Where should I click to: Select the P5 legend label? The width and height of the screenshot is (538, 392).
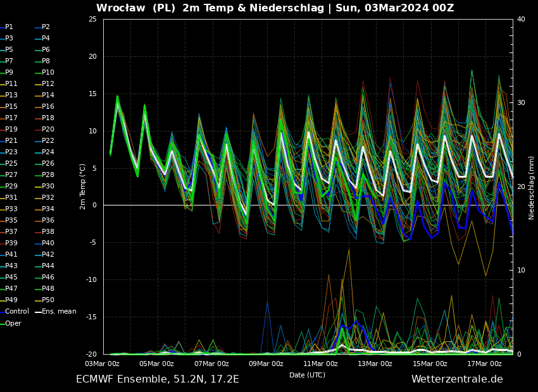pyautogui.click(x=9, y=50)
